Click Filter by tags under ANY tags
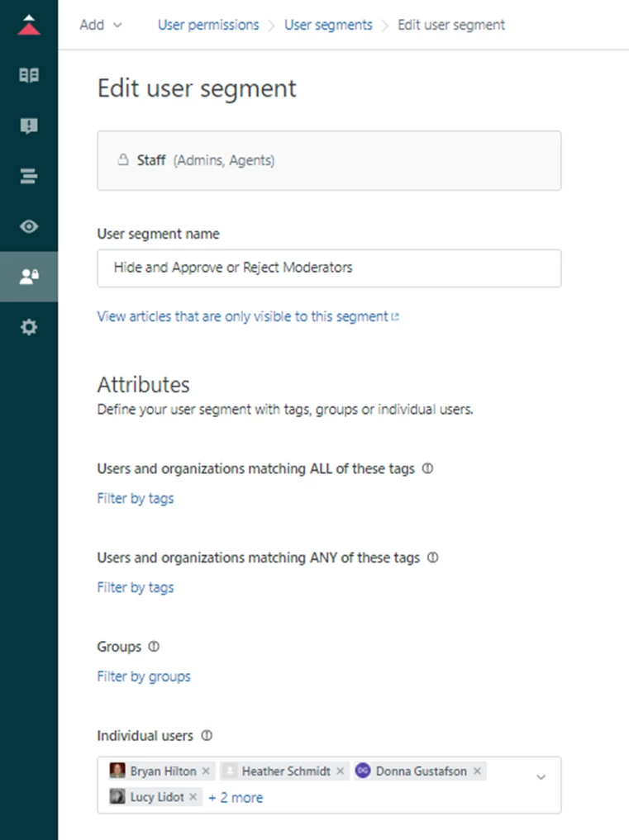629x840 pixels. coord(135,587)
